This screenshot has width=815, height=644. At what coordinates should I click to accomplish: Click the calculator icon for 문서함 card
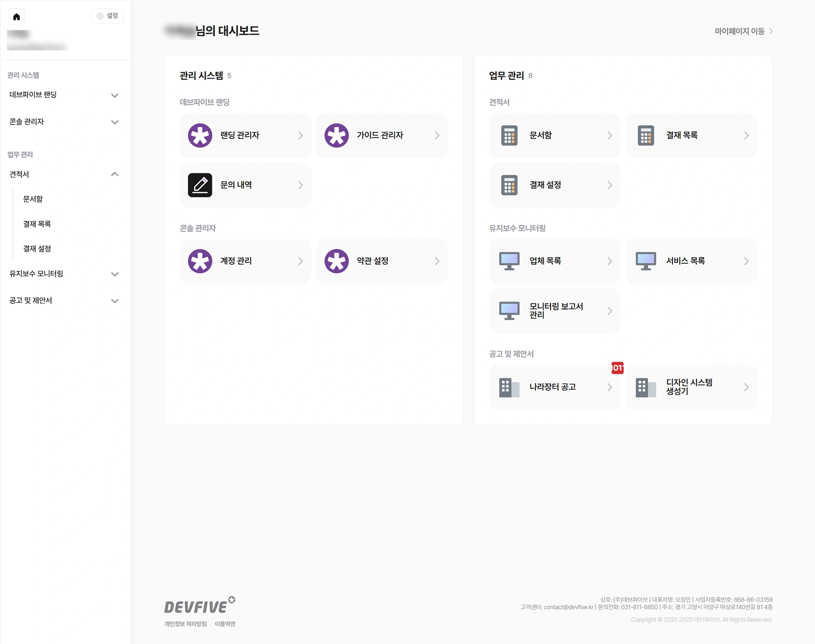coord(509,135)
